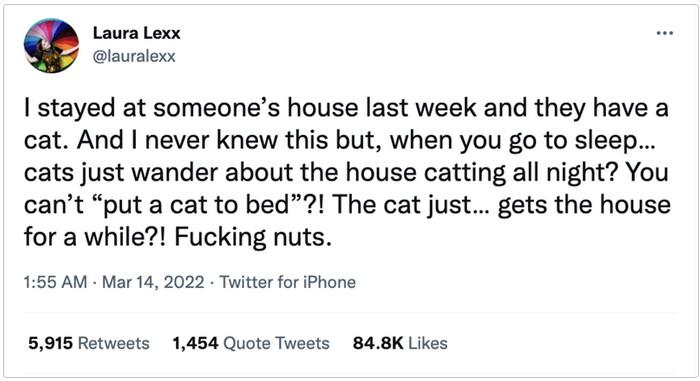This screenshot has width=700, height=381.
Task: Click the divider line above tweet stats
Action: tap(350, 313)
